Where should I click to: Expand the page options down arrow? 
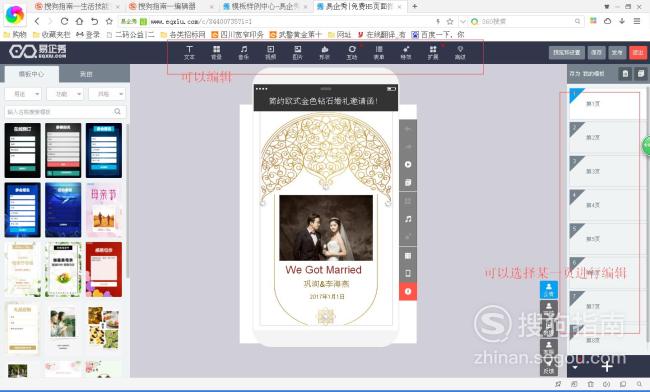tap(575, 367)
